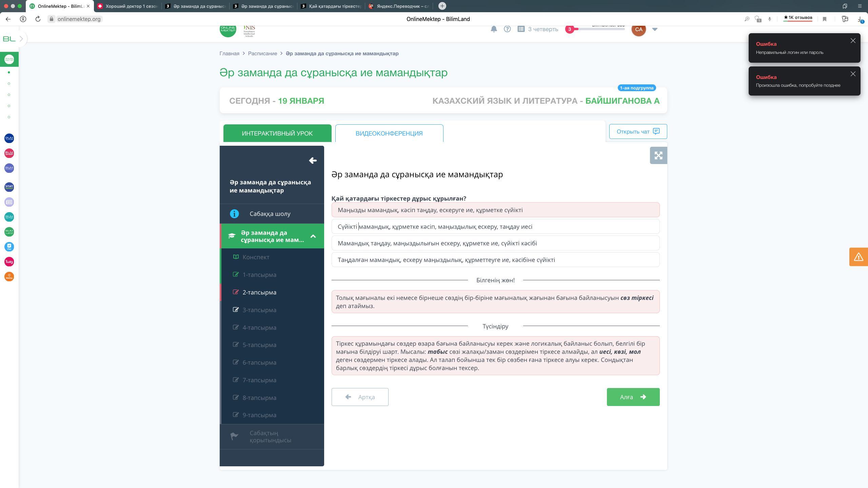Open the orange warning report icon

pyautogui.click(x=859, y=257)
